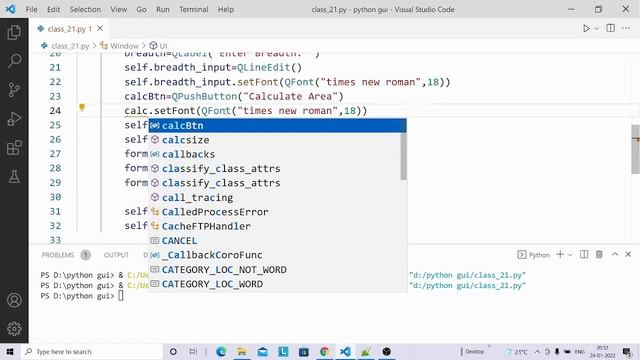640x360 pixels.
Task: Run the Python file with play button
Action: tap(586, 29)
